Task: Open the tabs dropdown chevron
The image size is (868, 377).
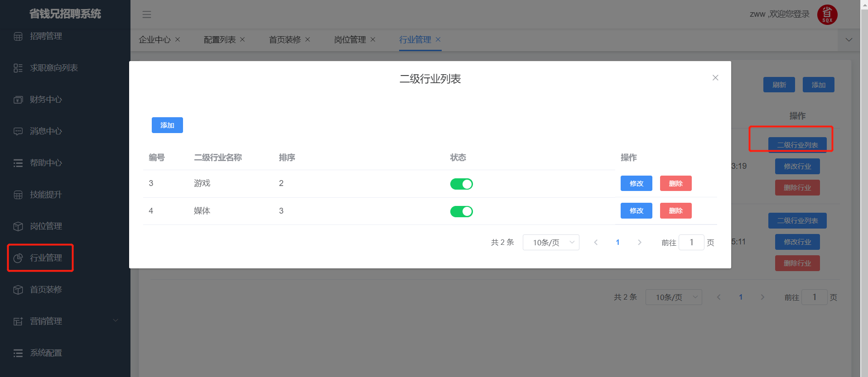Action: [849, 40]
